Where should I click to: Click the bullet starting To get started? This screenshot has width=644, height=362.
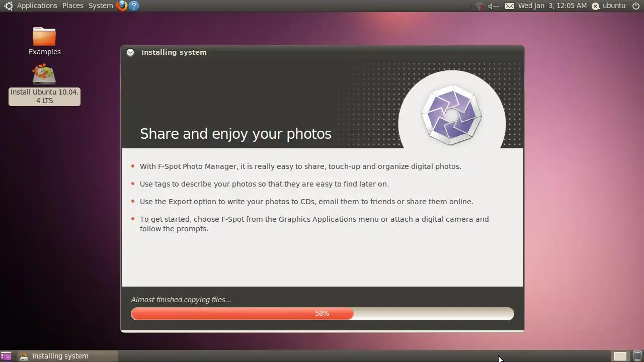[x=314, y=224]
